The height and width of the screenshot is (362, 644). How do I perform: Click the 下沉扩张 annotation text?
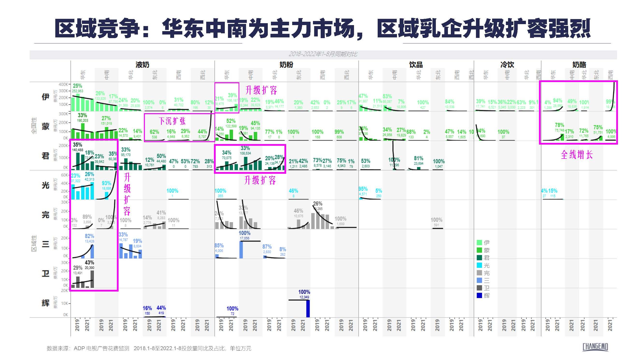pos(172,121)
